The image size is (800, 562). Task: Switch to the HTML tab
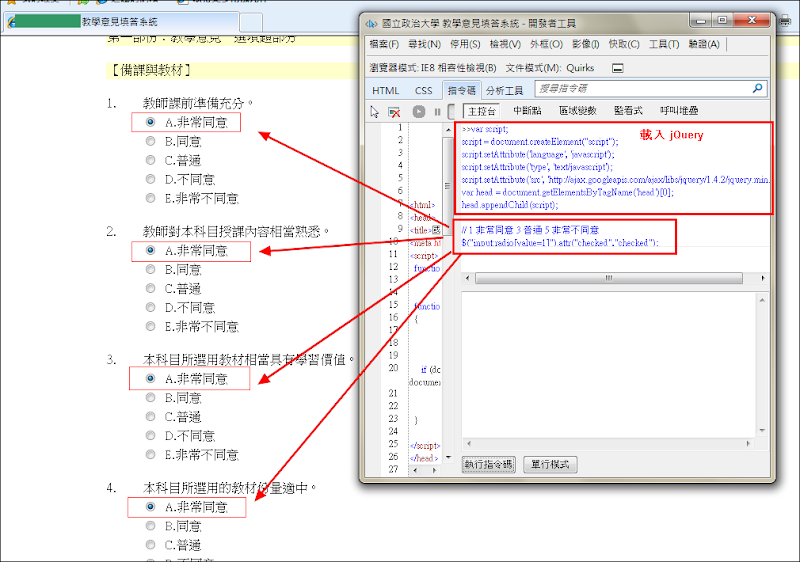point(386,91)
